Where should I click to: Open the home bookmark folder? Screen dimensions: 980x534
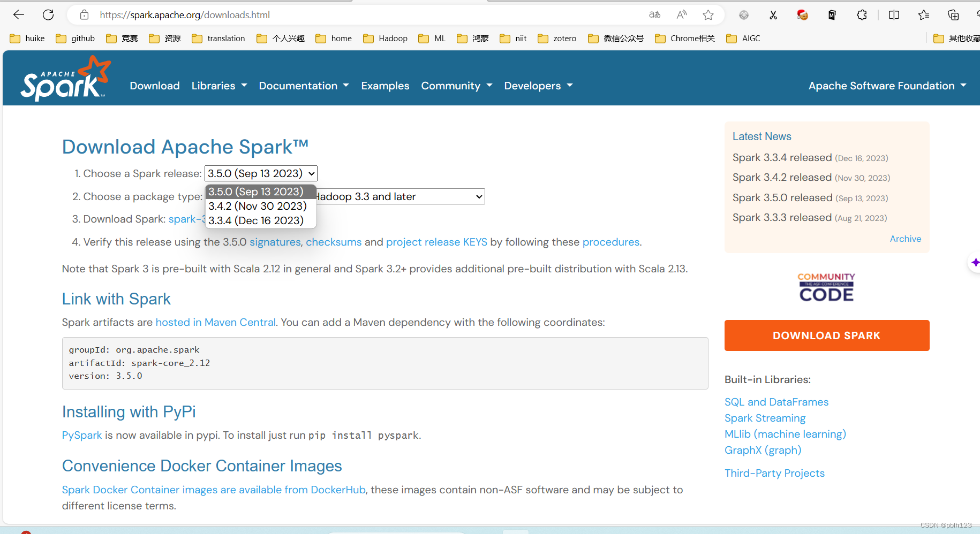(x=334, y=39)
